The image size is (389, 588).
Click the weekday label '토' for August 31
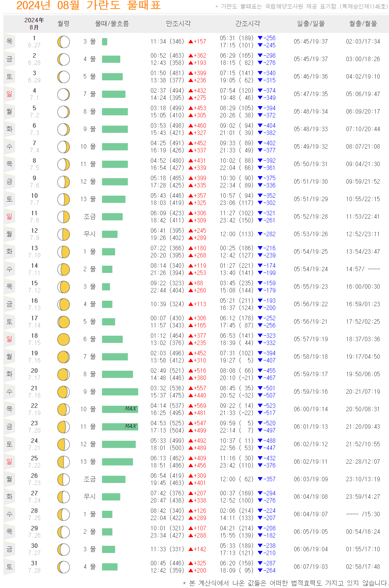pos(9,567)
